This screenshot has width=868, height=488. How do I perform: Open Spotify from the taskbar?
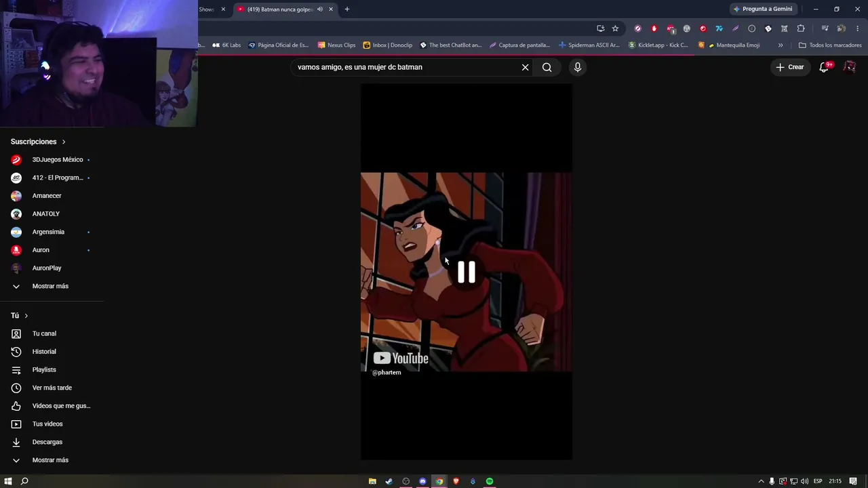490,481
